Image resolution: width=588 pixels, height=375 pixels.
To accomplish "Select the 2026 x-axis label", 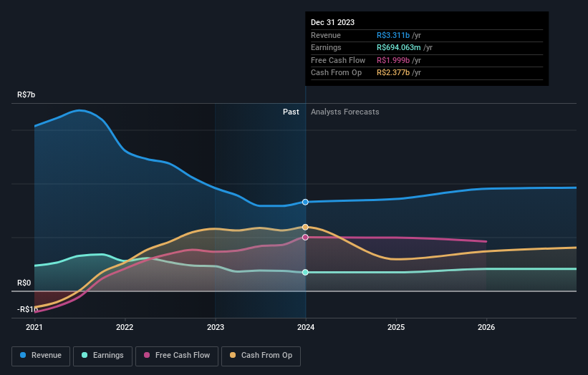I will click(x=486, y=327).
